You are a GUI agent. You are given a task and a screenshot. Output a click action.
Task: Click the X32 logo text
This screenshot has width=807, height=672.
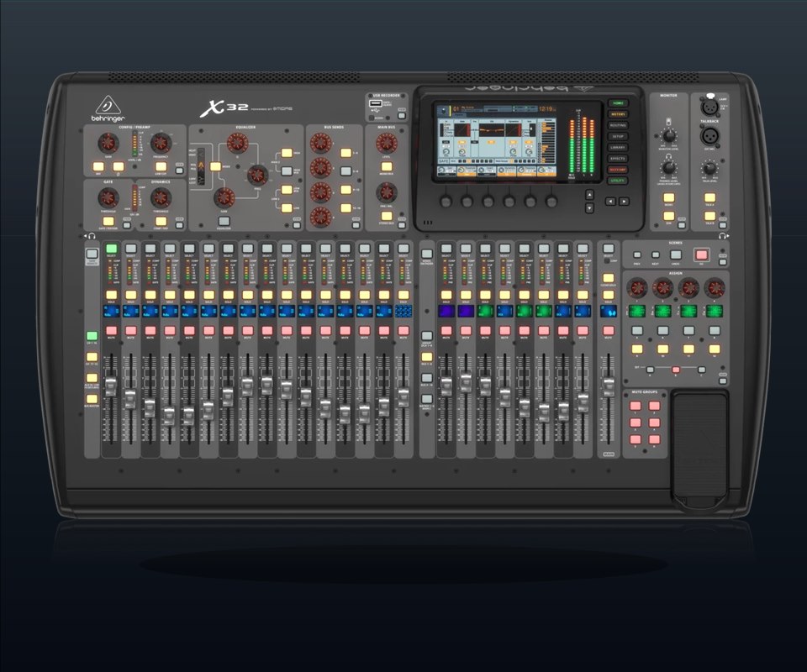pos(225,108)
